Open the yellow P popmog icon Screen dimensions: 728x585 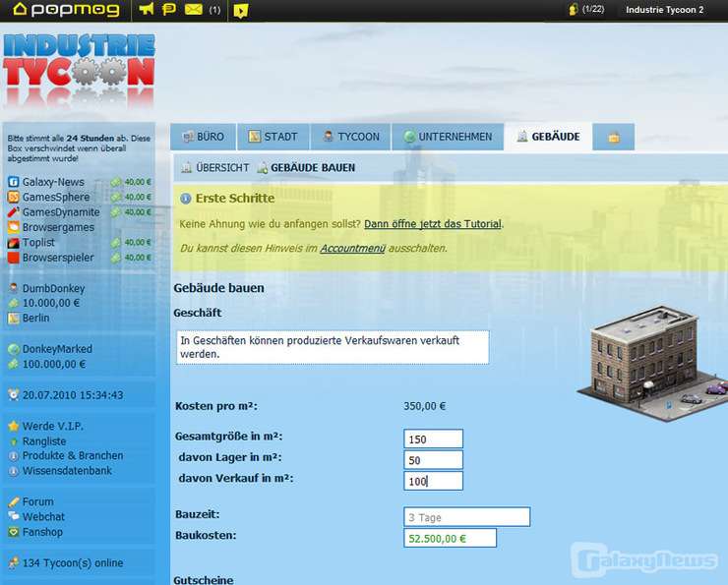tap(168, 9)
